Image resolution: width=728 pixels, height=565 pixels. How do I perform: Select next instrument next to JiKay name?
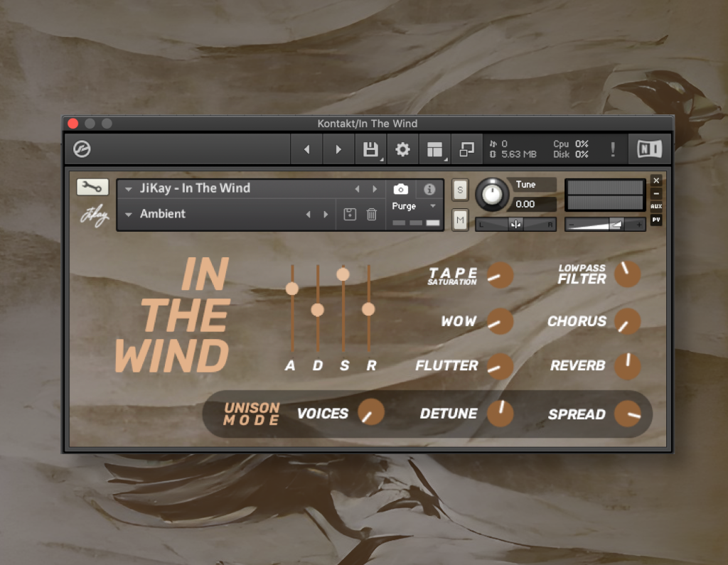(x=375, y=189)
